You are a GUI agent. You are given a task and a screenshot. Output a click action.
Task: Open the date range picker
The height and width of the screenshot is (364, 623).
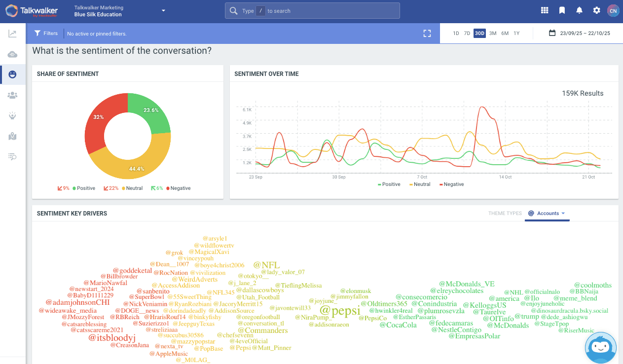(580, 34)
